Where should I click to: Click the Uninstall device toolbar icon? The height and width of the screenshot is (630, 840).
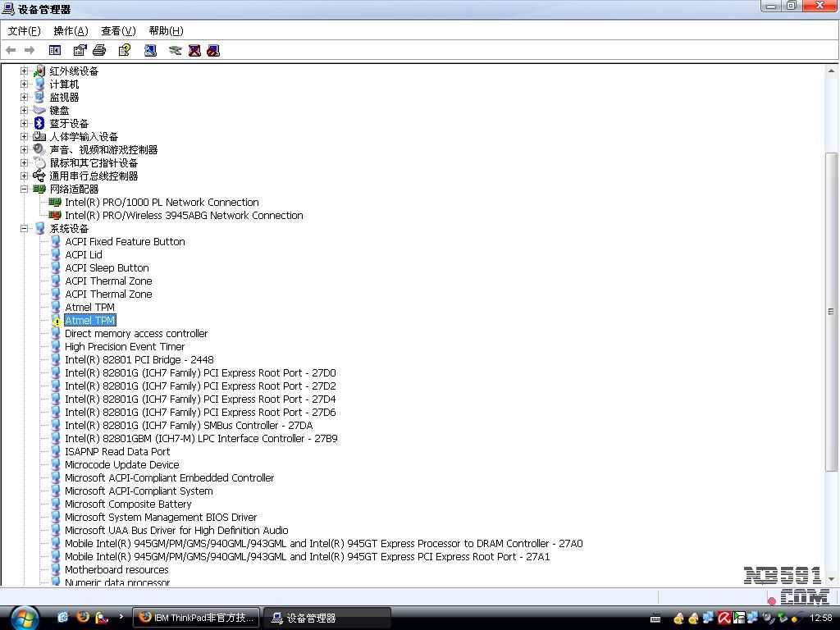194,50
